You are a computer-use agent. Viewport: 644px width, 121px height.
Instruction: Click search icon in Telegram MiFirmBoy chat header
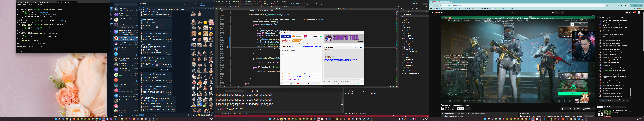182,4
